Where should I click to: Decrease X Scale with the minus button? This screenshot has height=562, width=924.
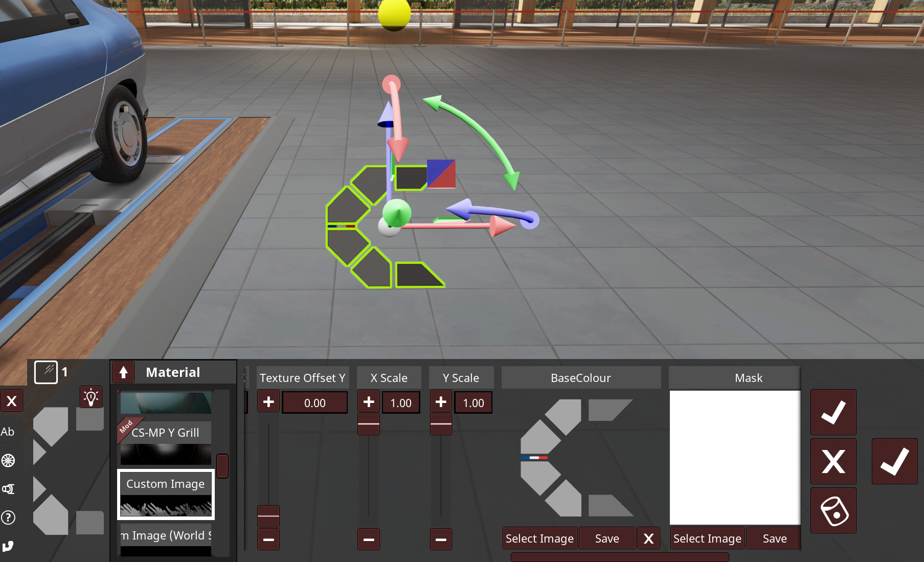(x=369, y=539)
